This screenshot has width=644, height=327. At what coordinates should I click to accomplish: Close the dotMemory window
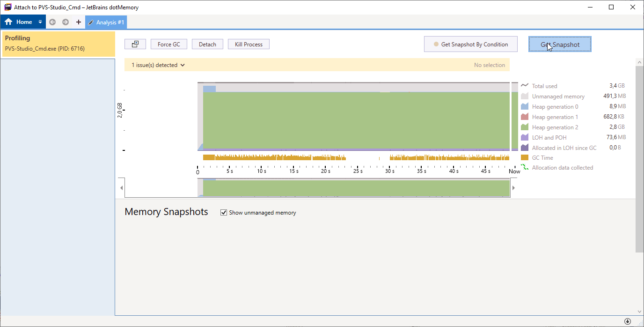coord(633,7)
